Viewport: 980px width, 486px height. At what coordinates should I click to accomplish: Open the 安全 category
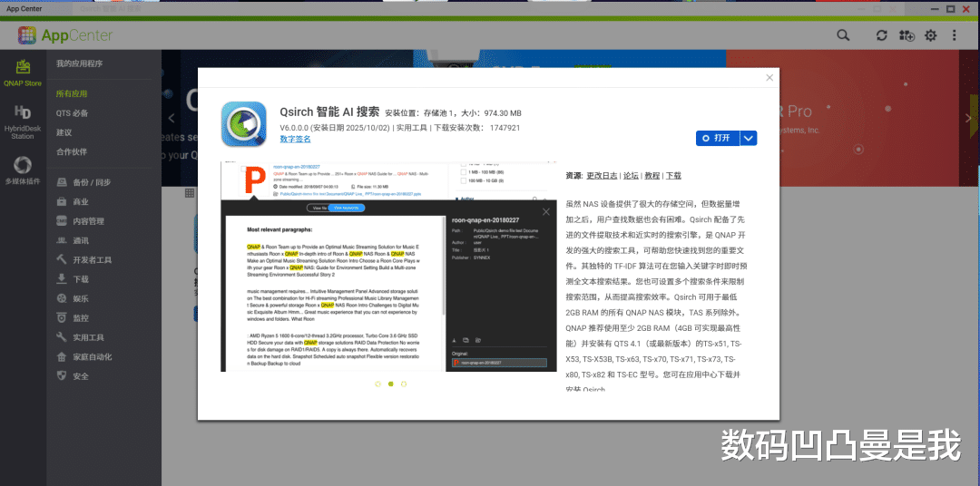click(x=73, y=376)
